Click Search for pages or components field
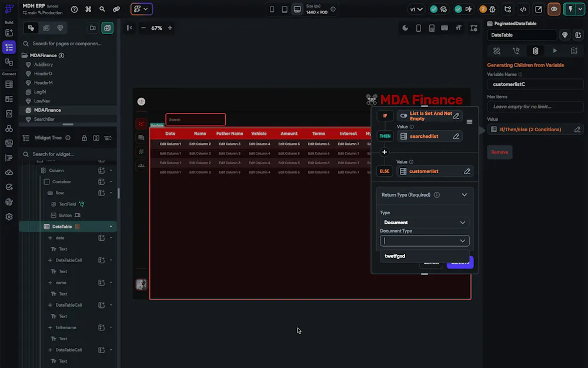588x368 pixels. [x=68, y=44]
